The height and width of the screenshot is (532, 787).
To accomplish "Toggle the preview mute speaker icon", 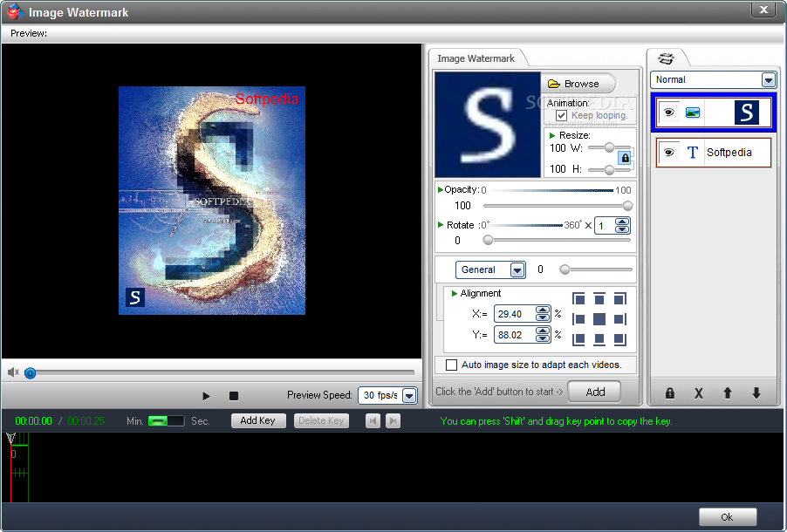I will point(13,372).
